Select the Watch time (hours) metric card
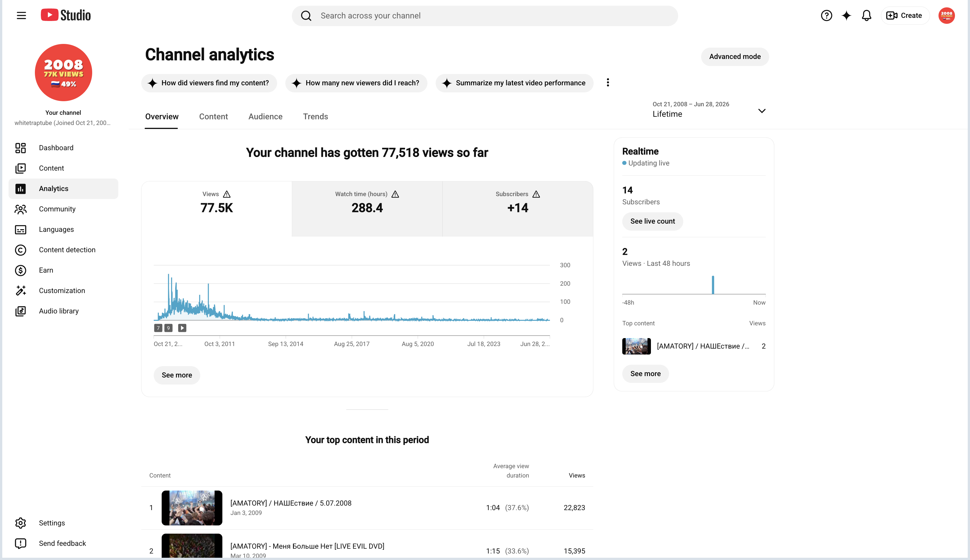The height and width of the screenshot is (560, 970). (367, 209)
